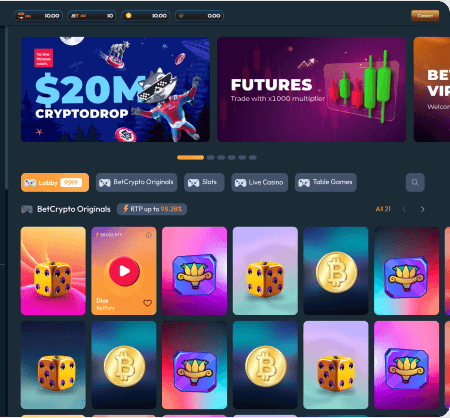Open the Slots category tab

(204, 182)
